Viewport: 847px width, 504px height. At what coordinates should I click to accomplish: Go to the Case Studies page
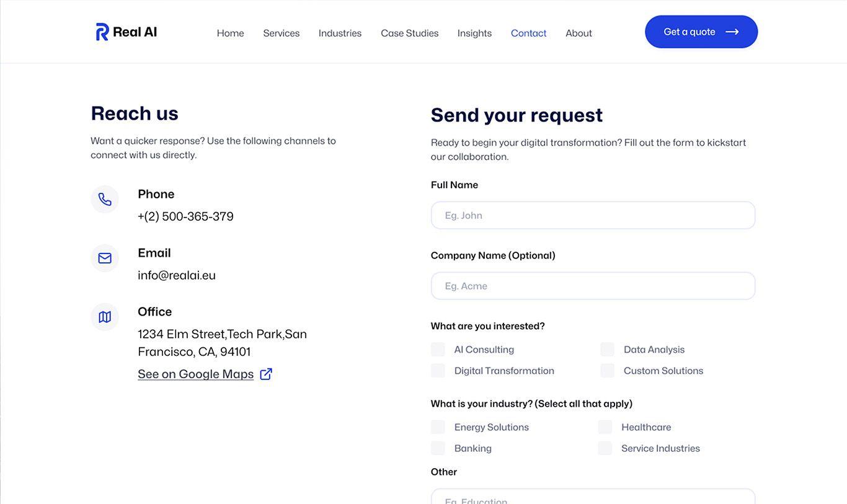[x=410, y=33]
